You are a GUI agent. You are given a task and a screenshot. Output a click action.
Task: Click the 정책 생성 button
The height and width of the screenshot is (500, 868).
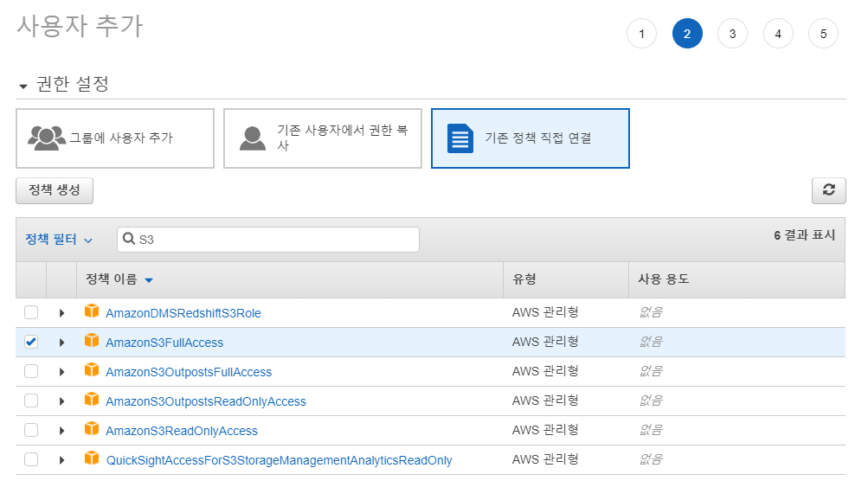pos(55,190)
